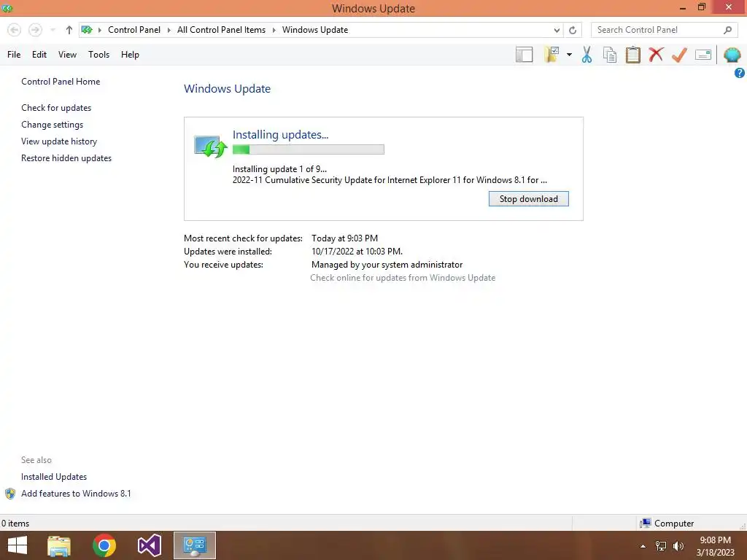The image size is (747, 560).
Task: Refresh the Windows Update page
Action: (x=573, y=30)
